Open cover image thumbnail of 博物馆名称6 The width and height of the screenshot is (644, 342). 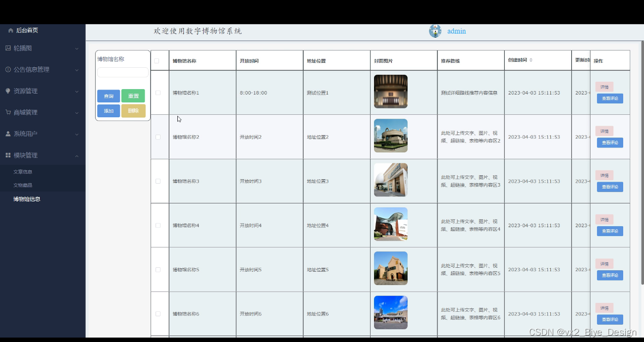coord(391,313)
